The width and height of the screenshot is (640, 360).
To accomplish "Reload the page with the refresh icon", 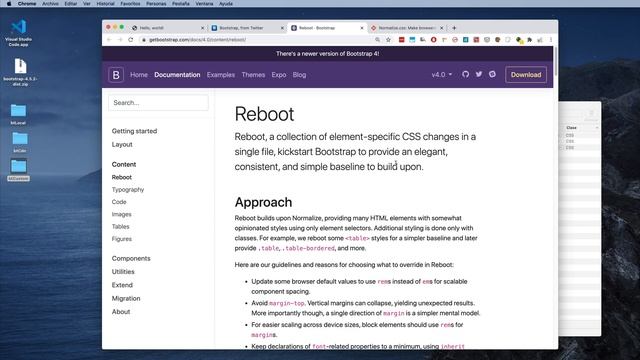I will pyautogui.click(x=131, y=40).
